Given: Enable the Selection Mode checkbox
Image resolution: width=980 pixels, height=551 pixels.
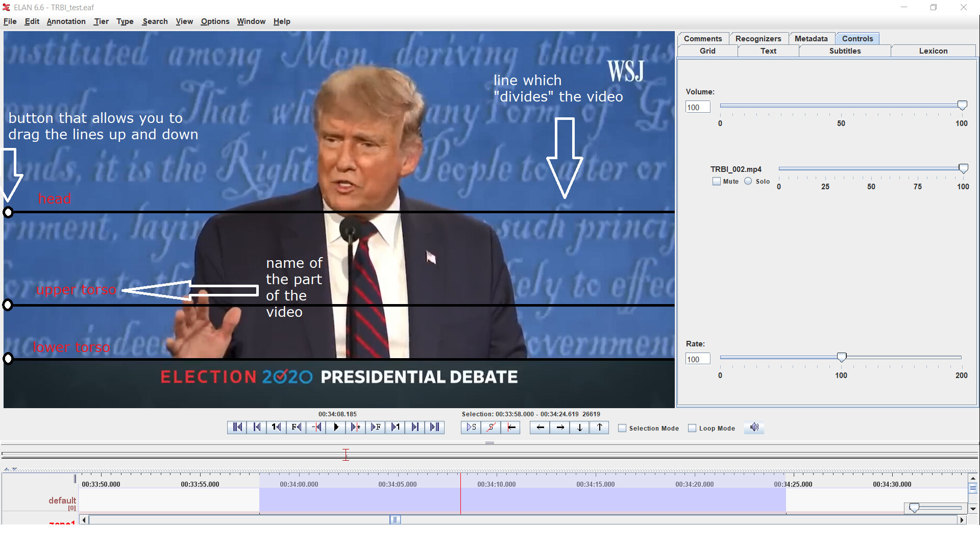Looking at the screenshot, I should pyautogui.click(x=622, y=429).
